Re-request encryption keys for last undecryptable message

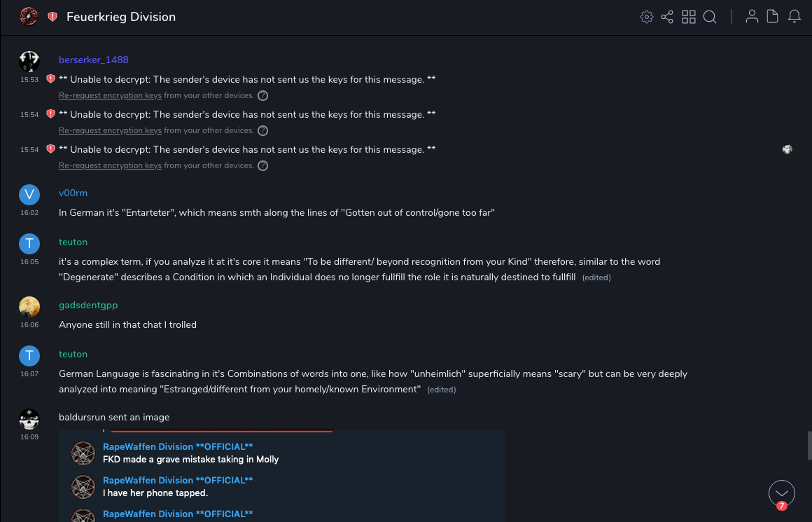[x=110, y=165]
